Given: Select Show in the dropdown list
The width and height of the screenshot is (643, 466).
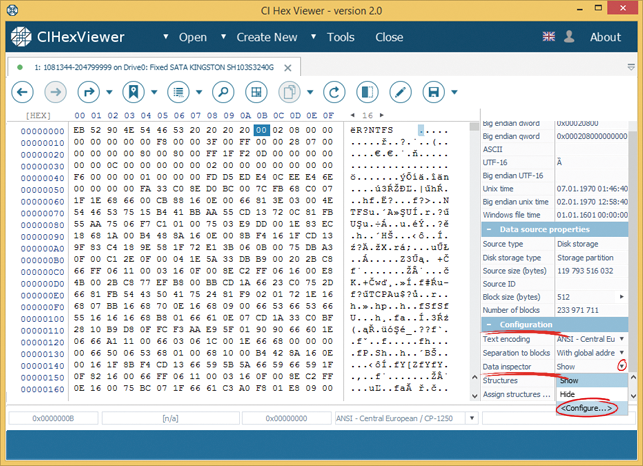Looking at the screenshot, I should click(x=592, y=381).
